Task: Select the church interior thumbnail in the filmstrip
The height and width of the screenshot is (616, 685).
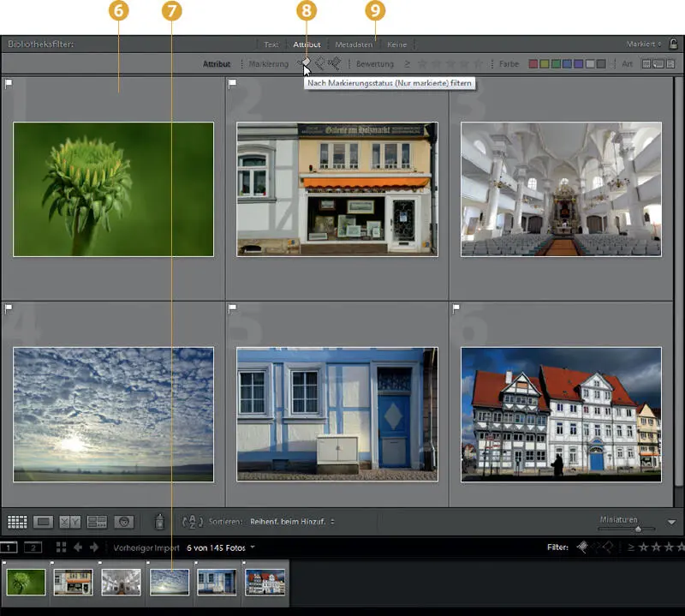Action: pos(121,583)
